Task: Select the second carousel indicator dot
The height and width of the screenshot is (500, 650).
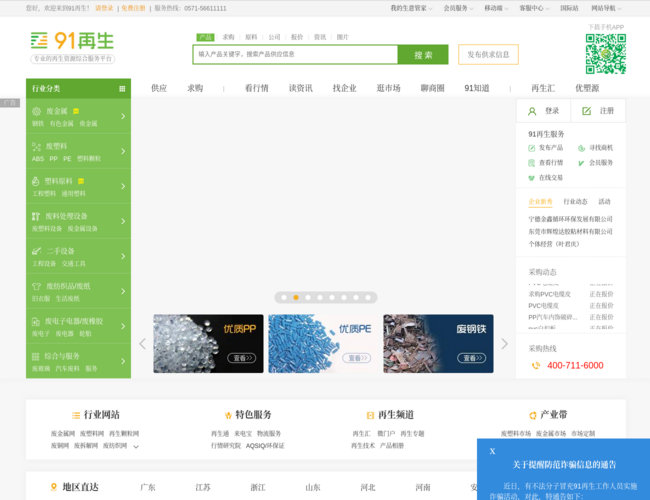Action: (296, 297)
